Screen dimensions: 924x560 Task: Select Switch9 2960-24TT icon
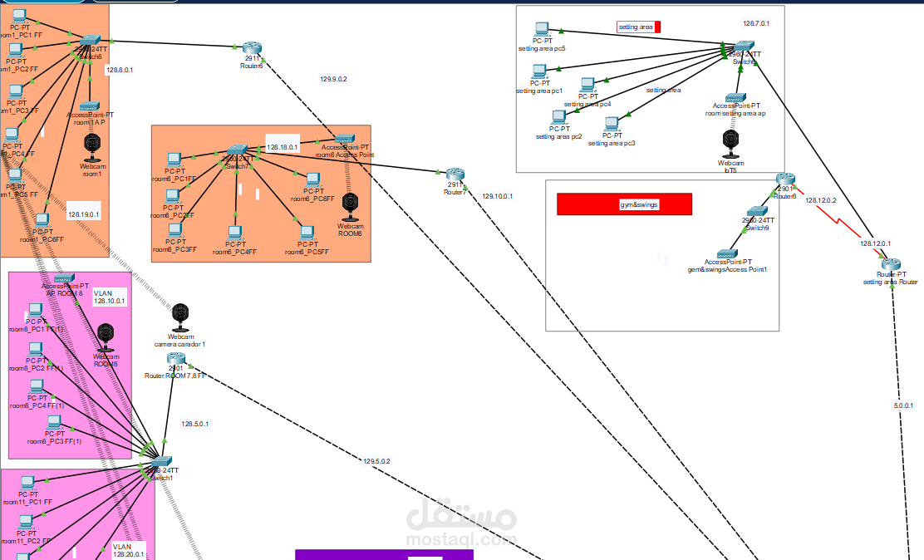coord(757,212)
